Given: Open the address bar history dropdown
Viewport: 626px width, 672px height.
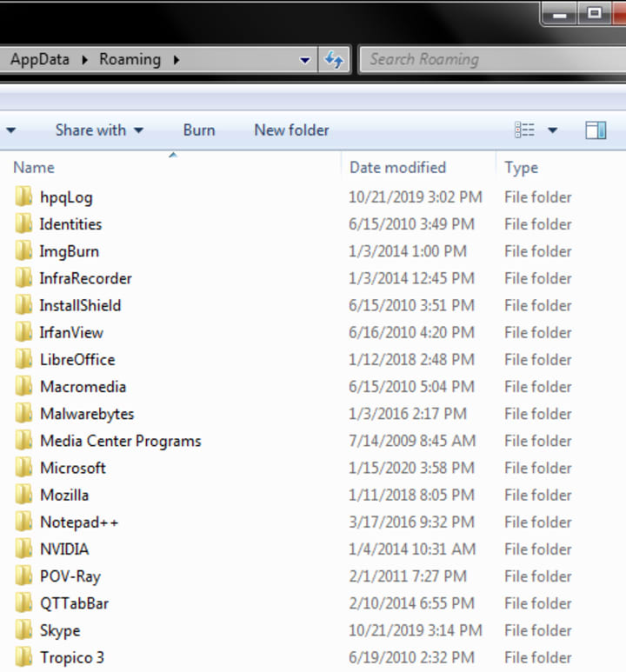Looking at the screenshot, I should [x=305, y=60].
